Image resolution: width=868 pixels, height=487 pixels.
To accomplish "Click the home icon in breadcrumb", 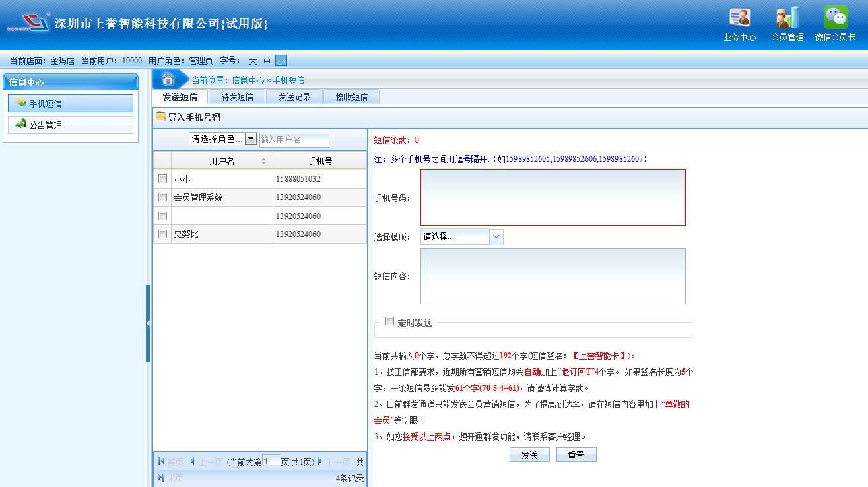I will pos(168,79).
